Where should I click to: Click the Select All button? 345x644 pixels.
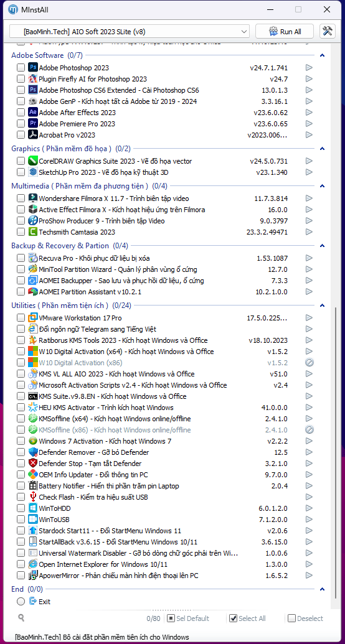pos(247,618)
